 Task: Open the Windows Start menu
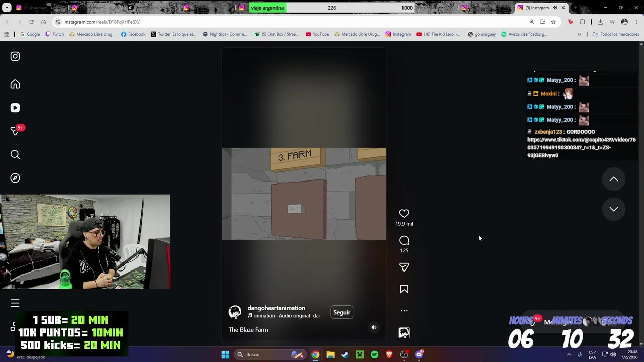(225, 354)
